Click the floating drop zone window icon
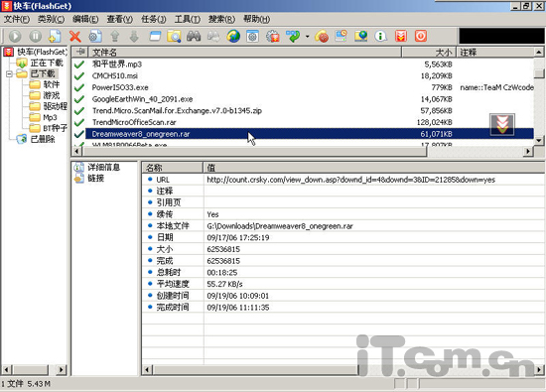Image resolution: width=546 pixels, height=392 pixels. [x=501, y=124]
